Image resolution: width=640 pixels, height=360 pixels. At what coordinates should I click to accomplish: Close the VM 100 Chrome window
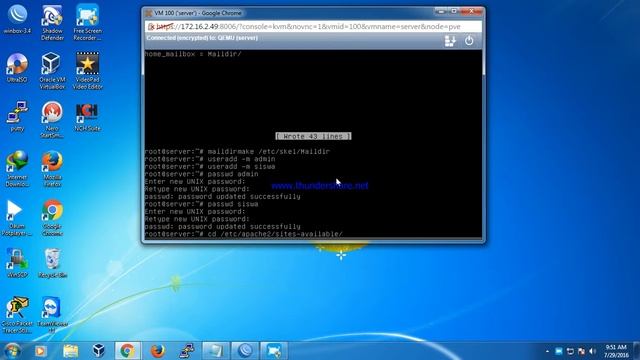(x=471, y=11)
